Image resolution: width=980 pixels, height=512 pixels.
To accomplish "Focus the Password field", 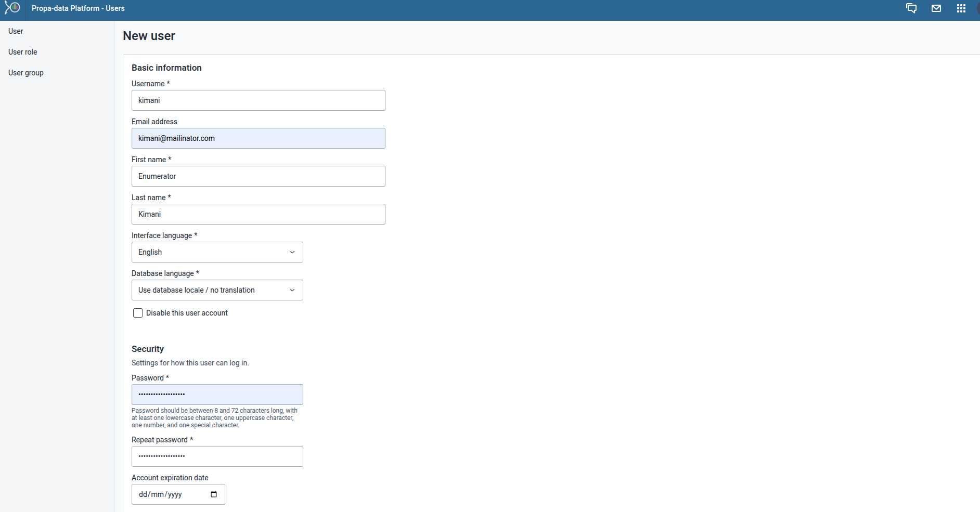I will 217,394.
